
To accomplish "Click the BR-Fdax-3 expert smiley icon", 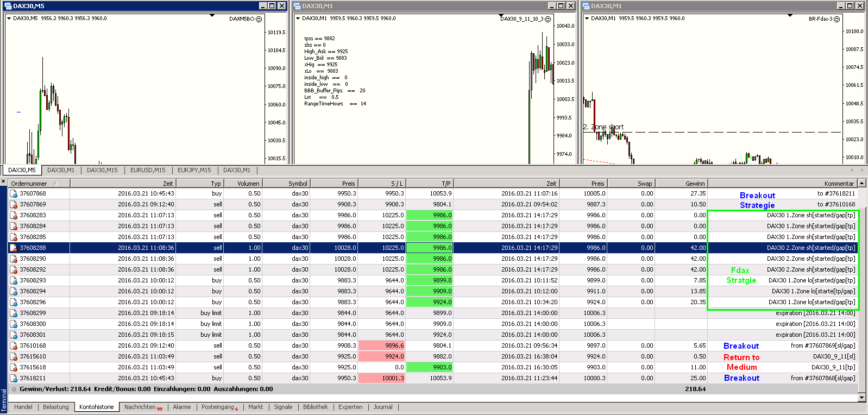I will [x=836, y=19].
